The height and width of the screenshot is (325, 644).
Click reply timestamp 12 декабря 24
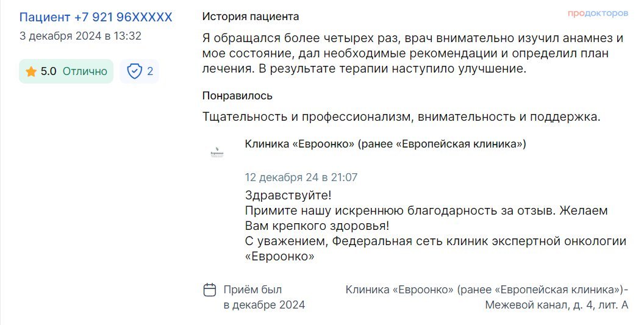(x=301, y=177)
